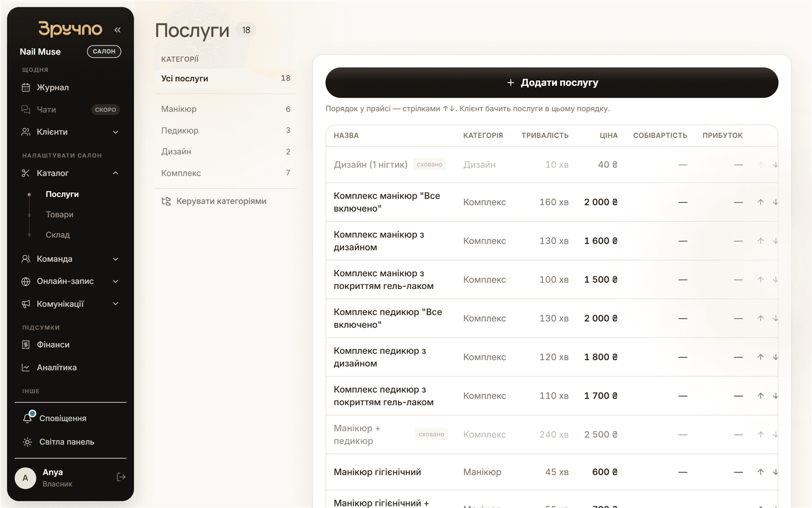Move "Манікюр гігієнічний" row down

775,472
